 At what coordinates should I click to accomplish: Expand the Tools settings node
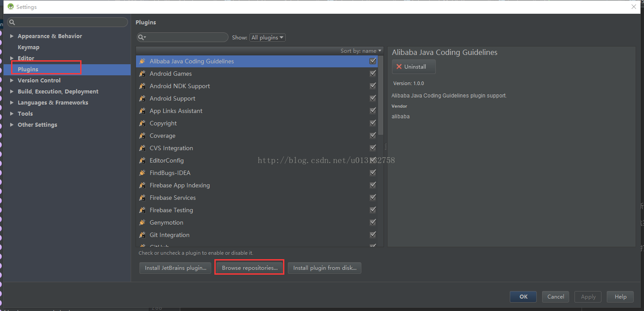pyautogui.click(x=12, y=113)
